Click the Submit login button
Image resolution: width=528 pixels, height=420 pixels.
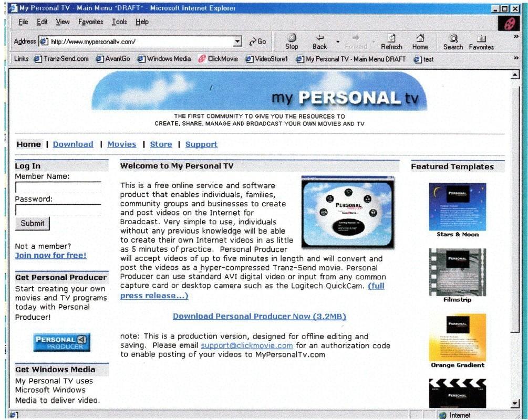33,224
